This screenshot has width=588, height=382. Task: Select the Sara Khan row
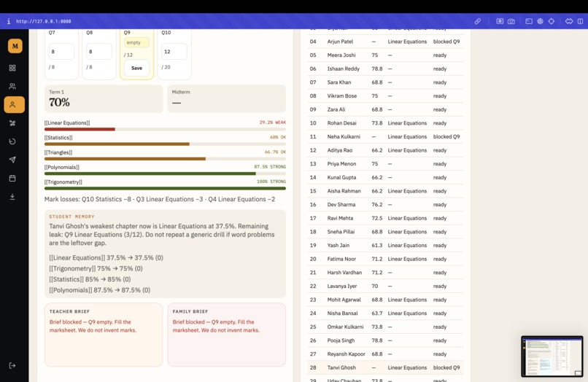385,82
